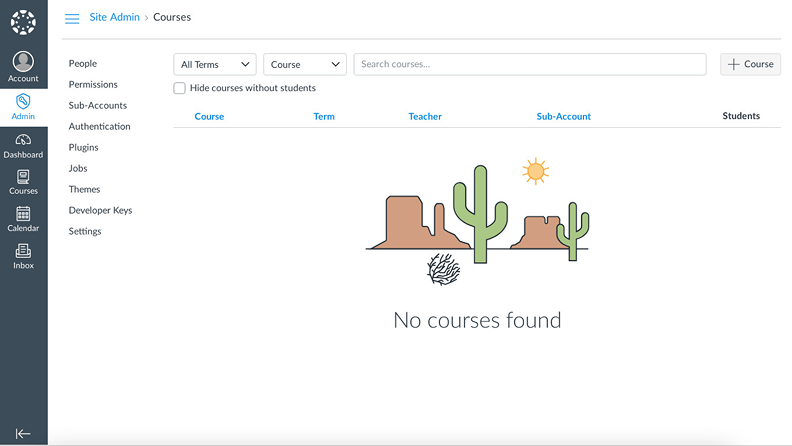The height and width of the screenshot is (446, 792).
Task: Focus the Search courses field
Action: 530,64
